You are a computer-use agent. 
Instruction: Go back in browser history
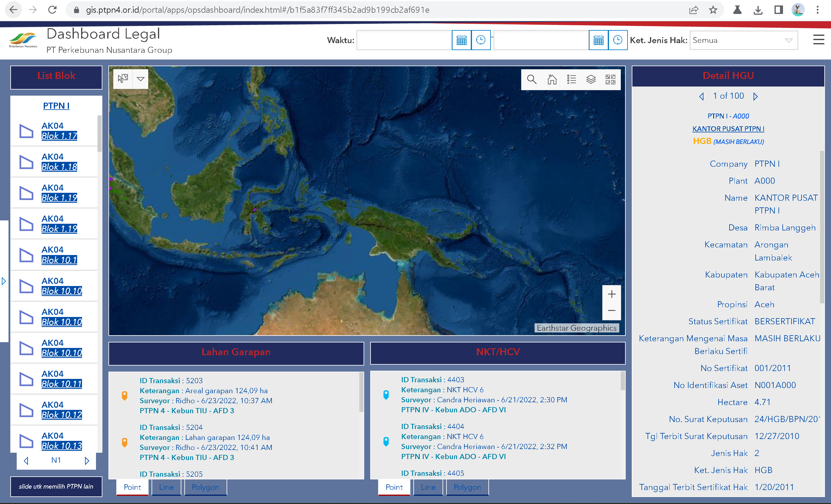(x=13, y=10)
